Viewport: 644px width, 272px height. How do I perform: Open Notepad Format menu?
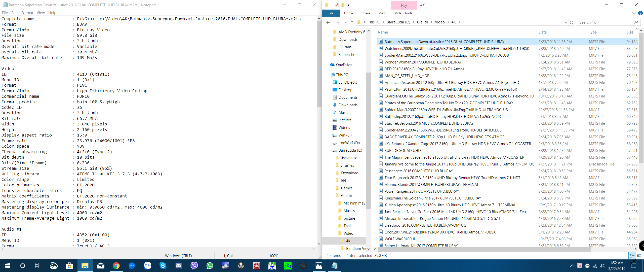27,13
